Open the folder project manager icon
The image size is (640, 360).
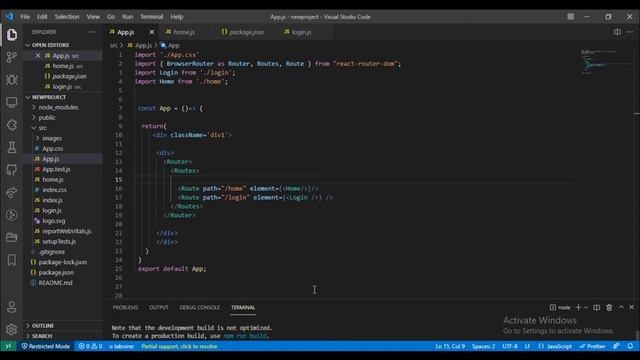pos(11,237)
